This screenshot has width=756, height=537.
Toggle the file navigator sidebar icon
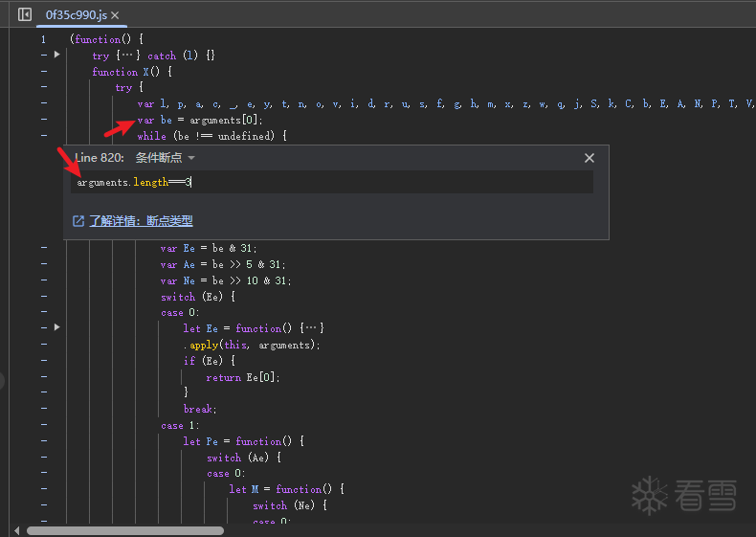(25, 14)
